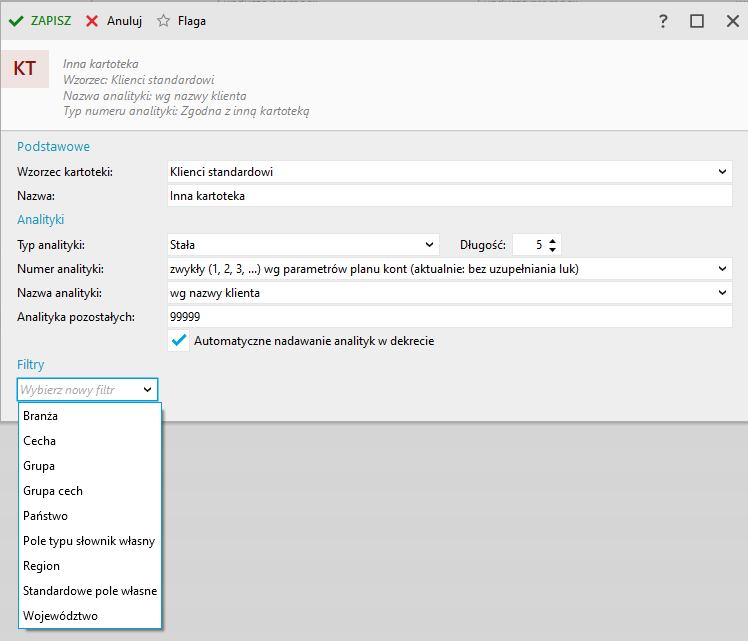Screen dimensions: 748x641
Task: Choose Region filter option
Action: [90, 566]
